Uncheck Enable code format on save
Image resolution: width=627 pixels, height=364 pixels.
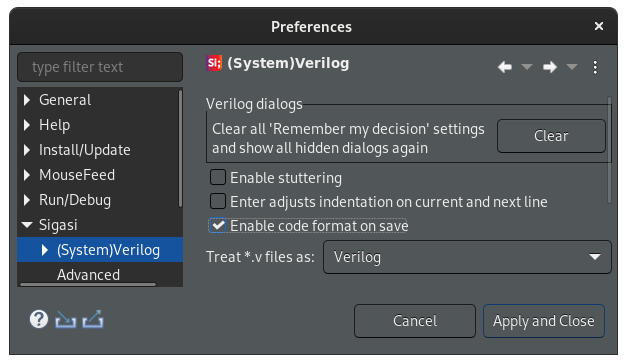218,226
